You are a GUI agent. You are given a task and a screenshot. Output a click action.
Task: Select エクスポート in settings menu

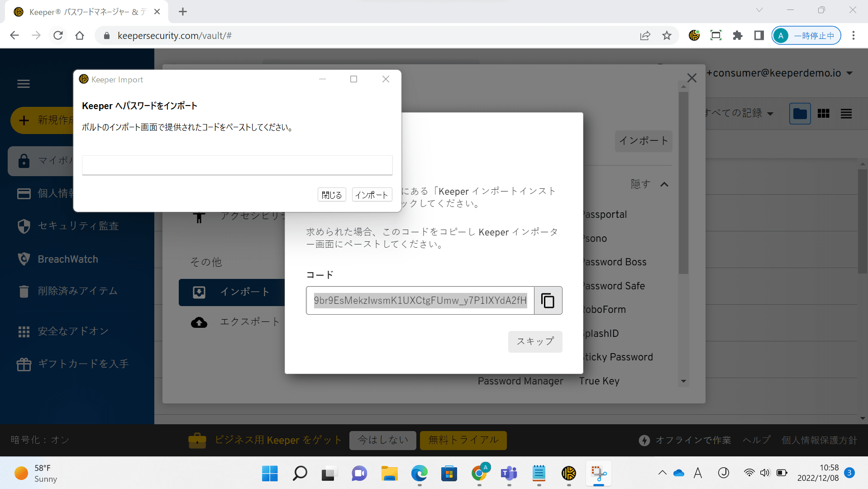[249, 322]
